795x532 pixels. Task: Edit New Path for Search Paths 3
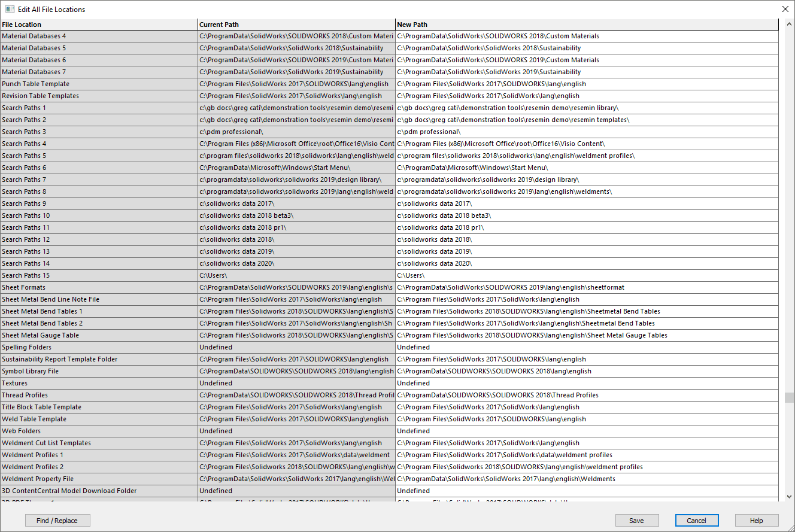coord(587,132)
